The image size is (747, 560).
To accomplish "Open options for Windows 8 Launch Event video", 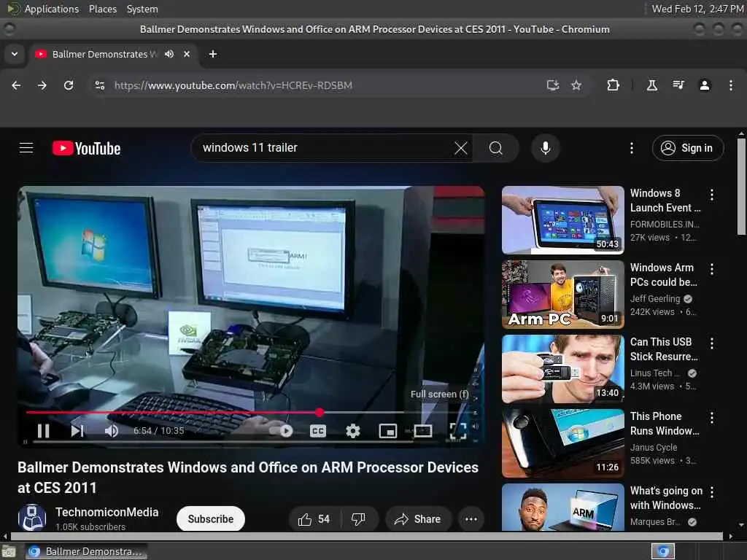I will tap(712, 194).
